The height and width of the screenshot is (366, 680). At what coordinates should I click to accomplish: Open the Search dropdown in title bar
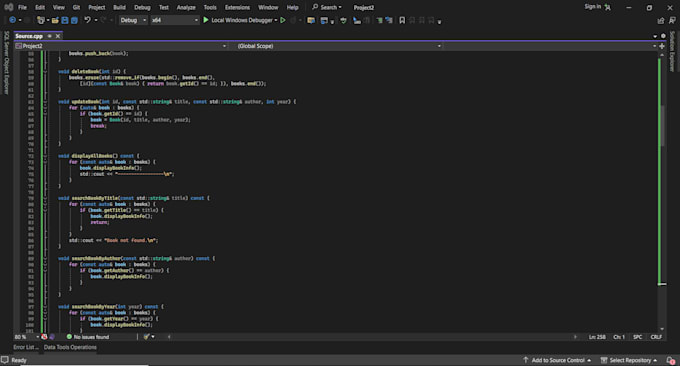coord(327,7)
